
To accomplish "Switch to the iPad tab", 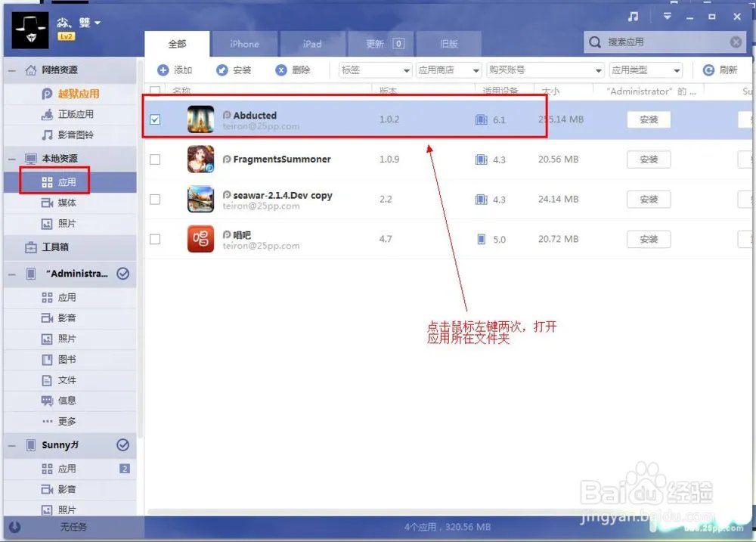I will point(312,44).
